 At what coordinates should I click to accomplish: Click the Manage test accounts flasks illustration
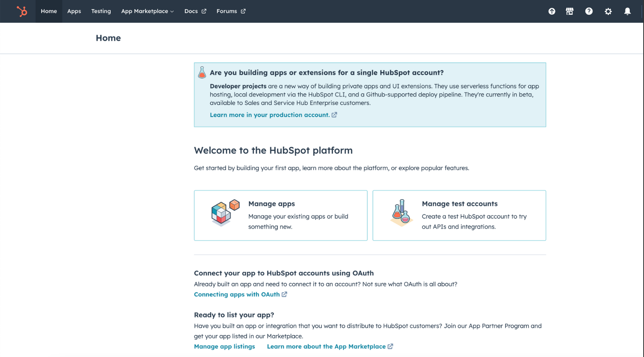(x=401, y=212)
